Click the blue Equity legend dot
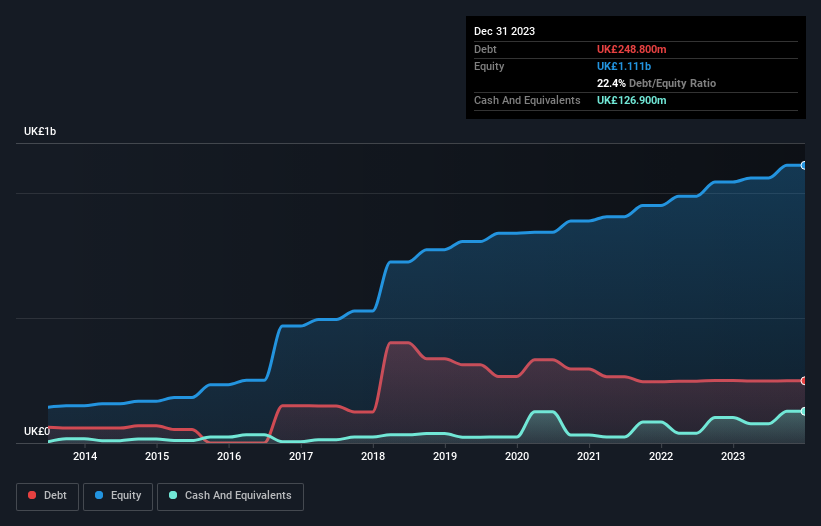The width and height of the screenshot is (821, 526). pos(99,495)
